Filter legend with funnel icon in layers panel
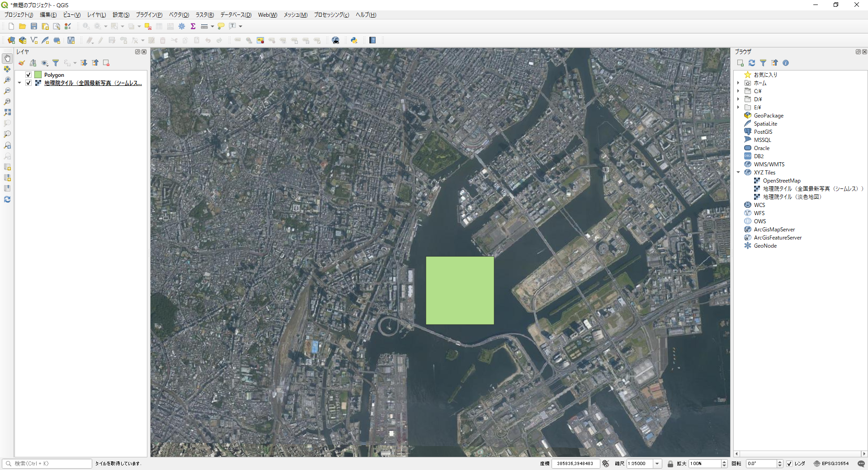868x470 pixels. (x=56, y=63)
